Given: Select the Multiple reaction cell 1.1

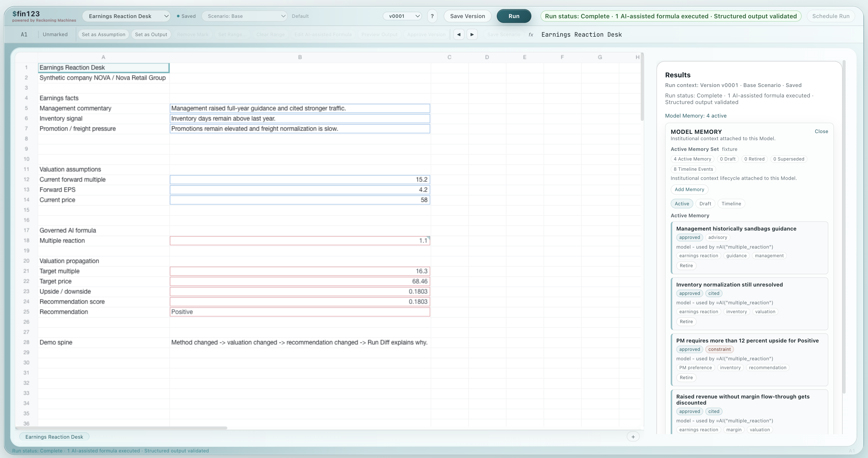Looking at the screenshot, I should pos(300,240).
